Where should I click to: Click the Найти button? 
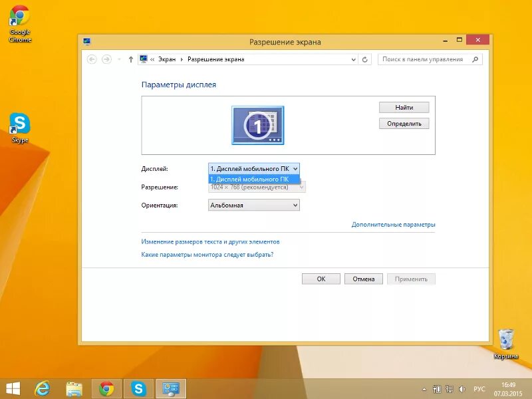pyautogui.click(x=404, y=108)
